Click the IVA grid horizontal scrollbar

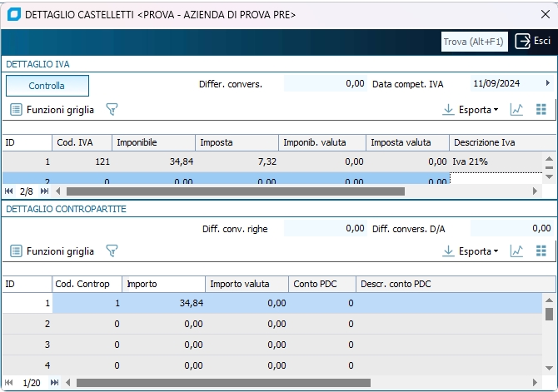click(x=236, y=191)
